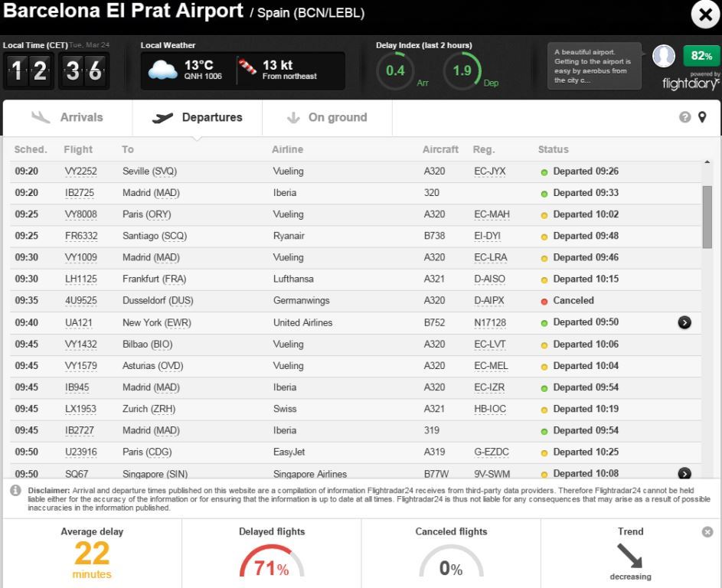
Task: Click the Sched. column header
Action: (x=31, y=149)
